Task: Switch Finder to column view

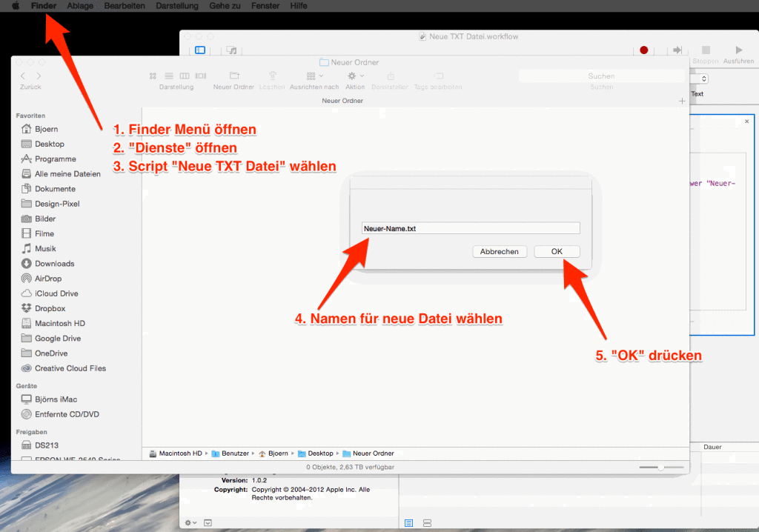Action: [185, 76]
